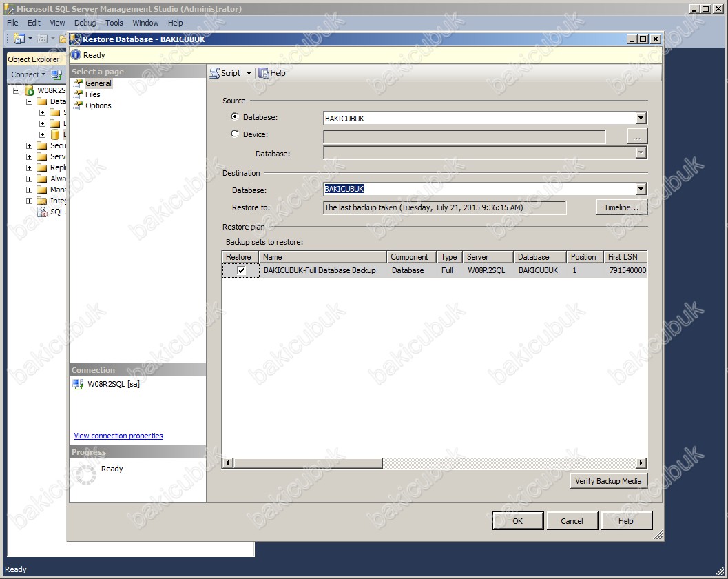Click the Verify Backup Media button
The width and height of the screenshot is (728, 579).
(608, 481)
